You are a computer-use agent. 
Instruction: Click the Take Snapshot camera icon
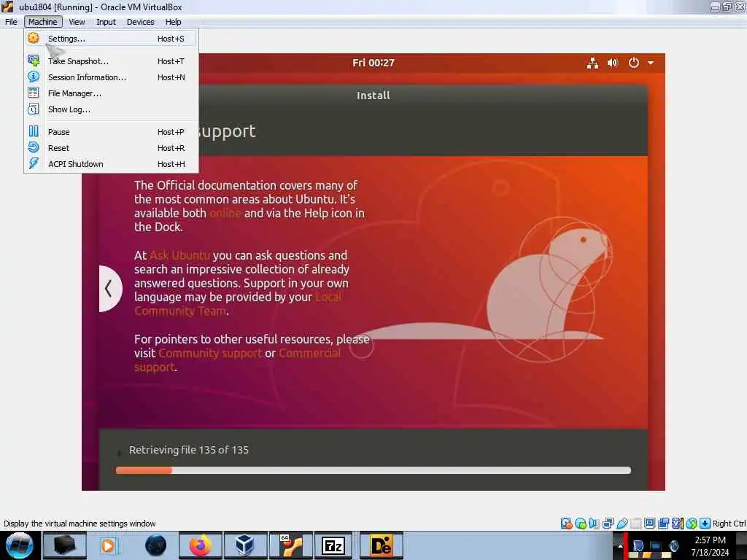coord(34,61)
